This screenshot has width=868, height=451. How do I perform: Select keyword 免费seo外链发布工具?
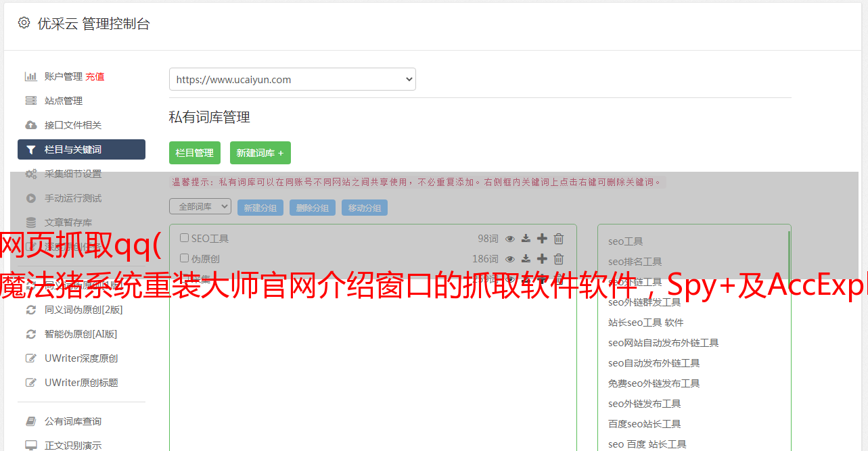(x=654, y=383)
